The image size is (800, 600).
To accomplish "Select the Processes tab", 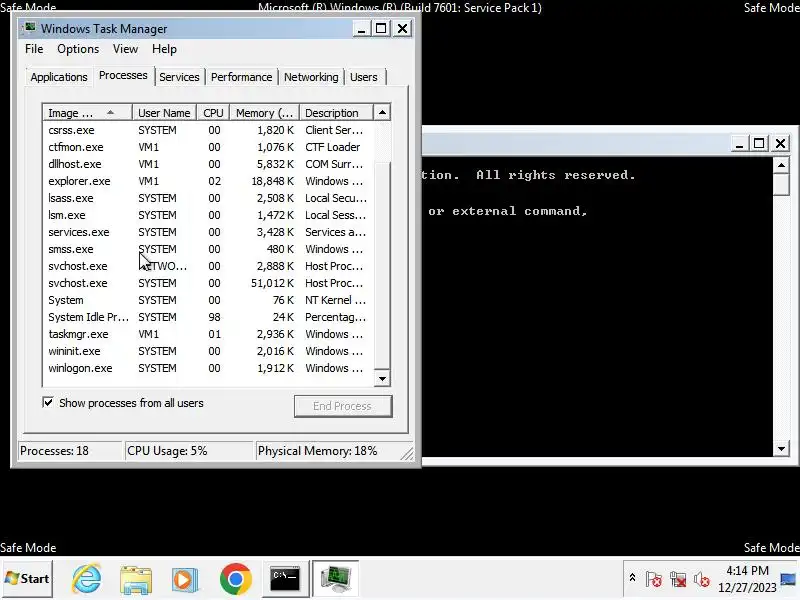I will pos(123,76).
